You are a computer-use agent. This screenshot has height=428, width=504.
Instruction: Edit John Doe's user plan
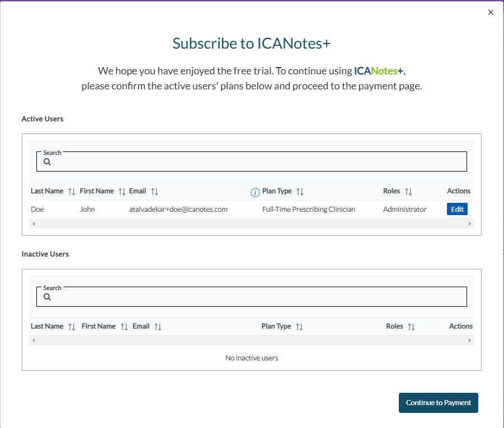tap(457, 210)
